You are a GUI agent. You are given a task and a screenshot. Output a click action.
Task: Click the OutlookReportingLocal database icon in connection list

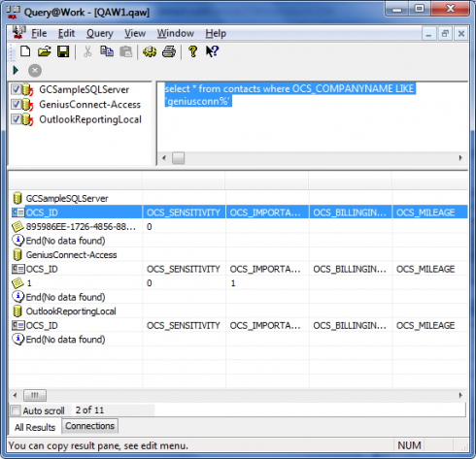click(28, 119)
